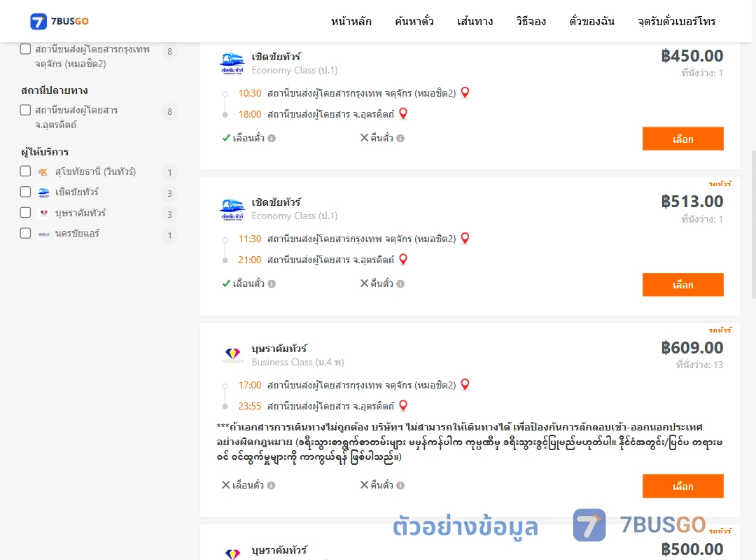Open map pin for 18:00 arrival station
This screenshot has width=756, height=560.
pos(404,113)
